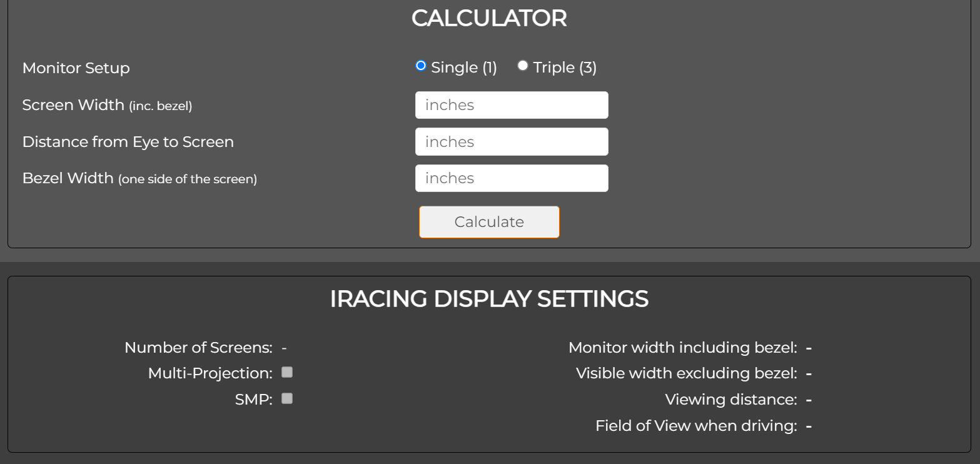This screenshot has width=980, height=464.
Task: Click the Screen Width input field
Action: click(x=511, y=105)
